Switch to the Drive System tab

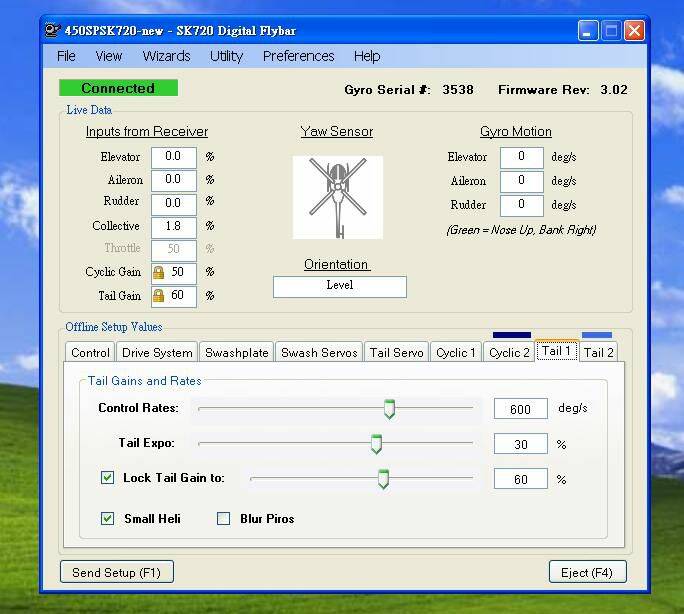pos(157,352)
